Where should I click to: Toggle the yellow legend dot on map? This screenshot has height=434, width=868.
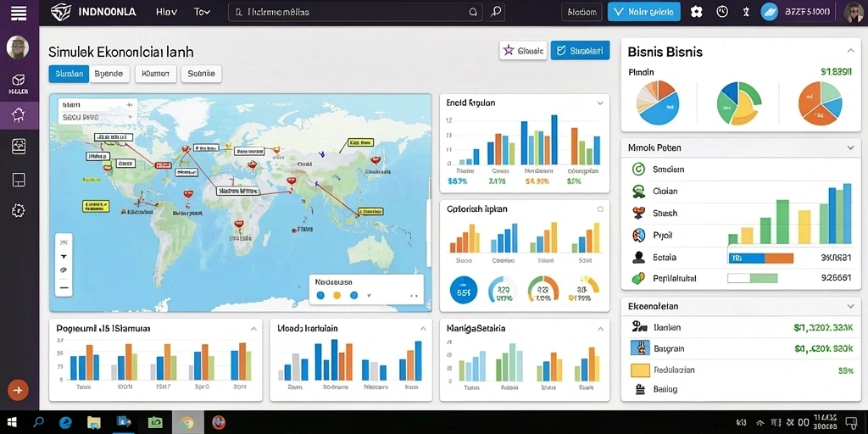coord(337,295)
